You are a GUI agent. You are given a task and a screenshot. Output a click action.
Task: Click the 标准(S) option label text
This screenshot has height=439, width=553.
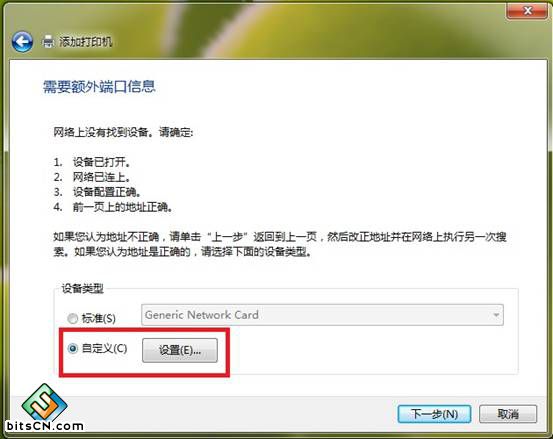coord(99,318)
